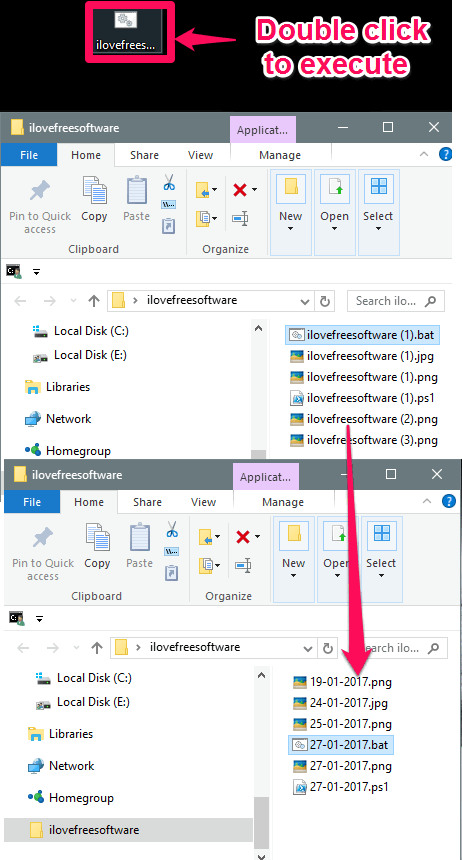Click the help question mark in upper window
The height and width of the screenshot is (860, 462).
click(446, 154)
